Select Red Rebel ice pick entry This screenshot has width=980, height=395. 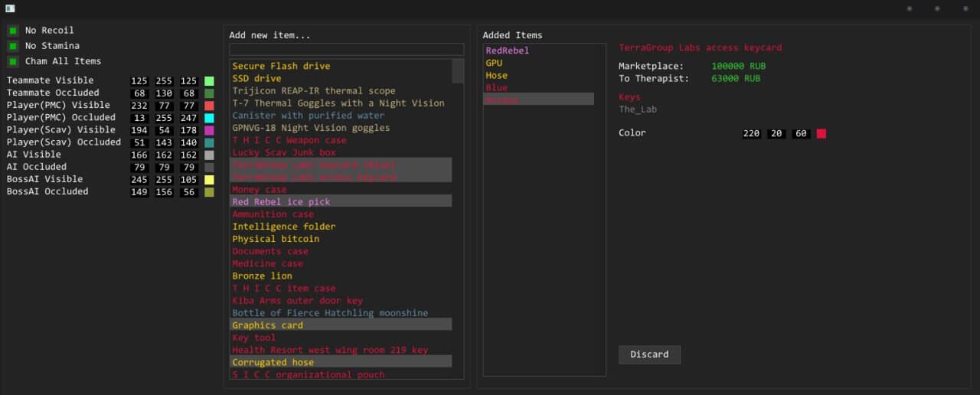coord(281,201)
